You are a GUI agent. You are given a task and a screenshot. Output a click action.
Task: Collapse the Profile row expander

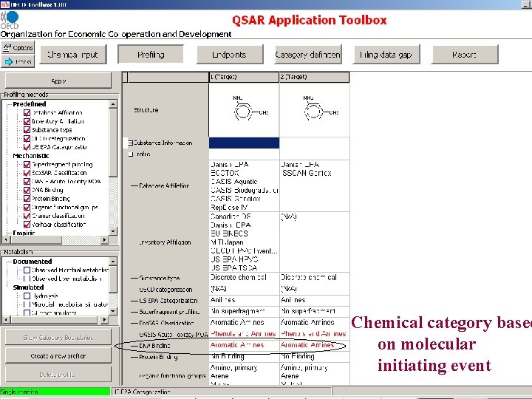tap(131, 154)
